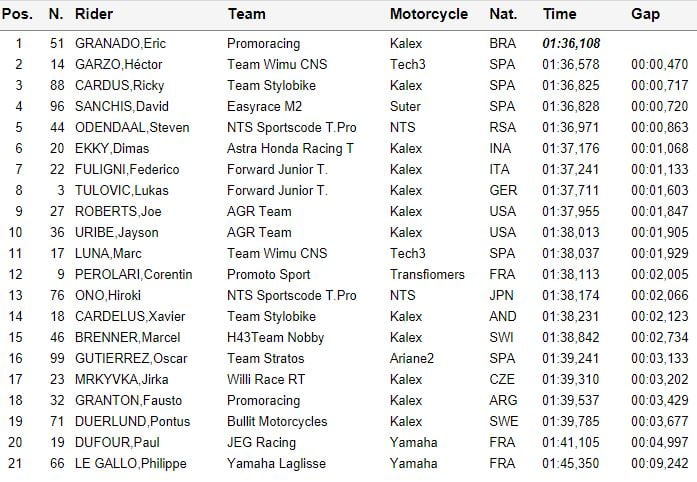Click the Gap column header
This screenshot has height=482, width=697.
pos(646,14)
